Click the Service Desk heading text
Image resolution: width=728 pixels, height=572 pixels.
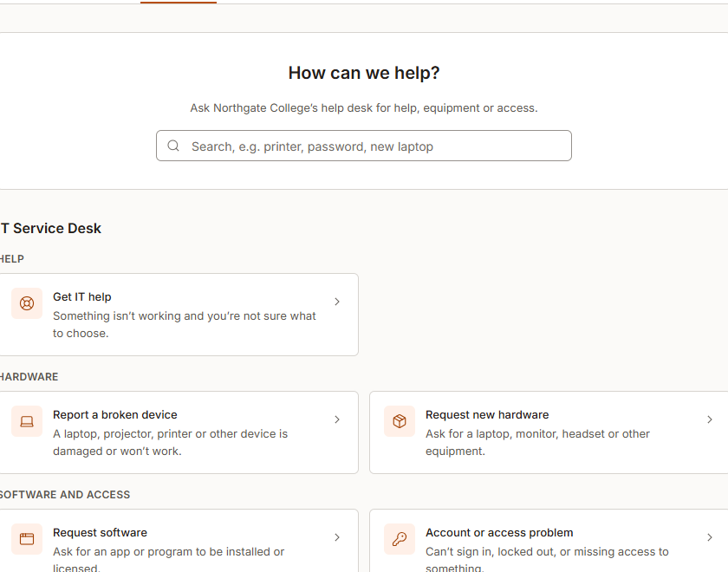[50, 229]
